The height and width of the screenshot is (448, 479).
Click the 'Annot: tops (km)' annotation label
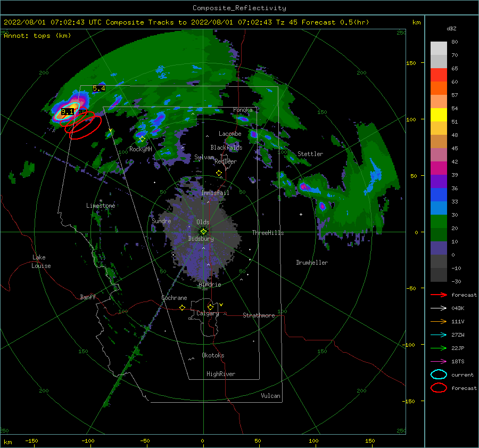coord(37,36)
